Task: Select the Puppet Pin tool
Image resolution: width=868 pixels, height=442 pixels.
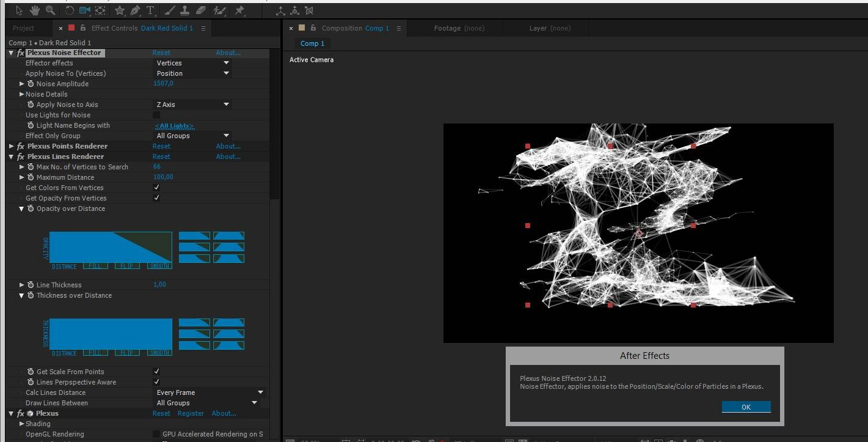Action: tap(239, 10)
